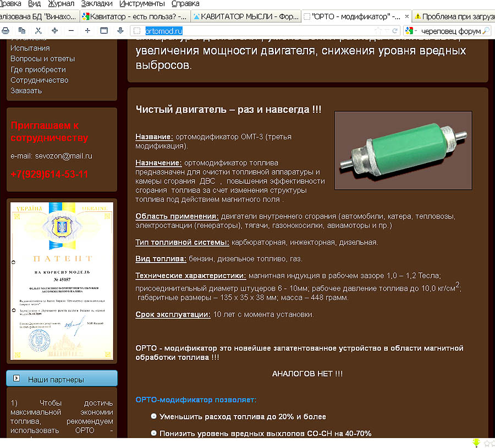Open the "Вопросы и ответы" link
Viewport: 495px width, 448px height.
click(x=42, y=59)
